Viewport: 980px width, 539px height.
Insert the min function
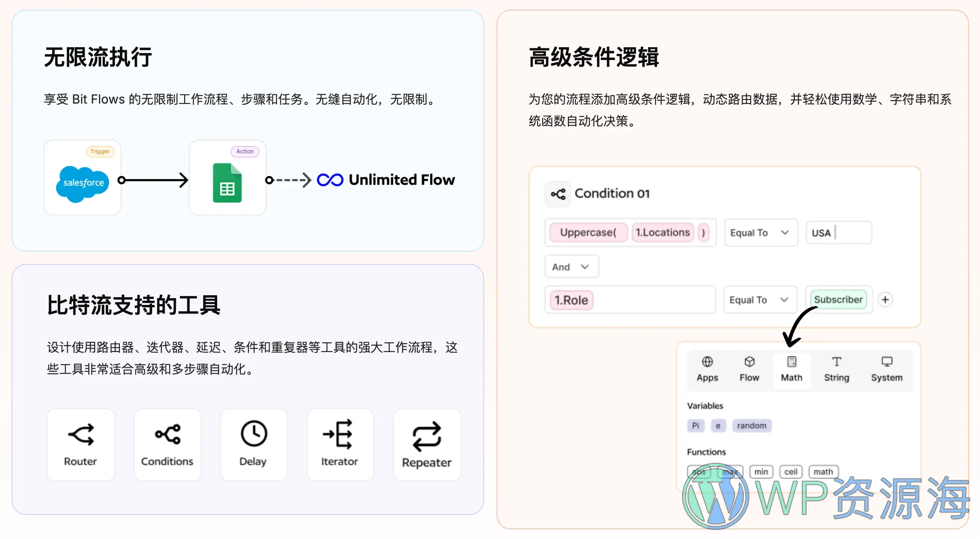tap(761, 472)
